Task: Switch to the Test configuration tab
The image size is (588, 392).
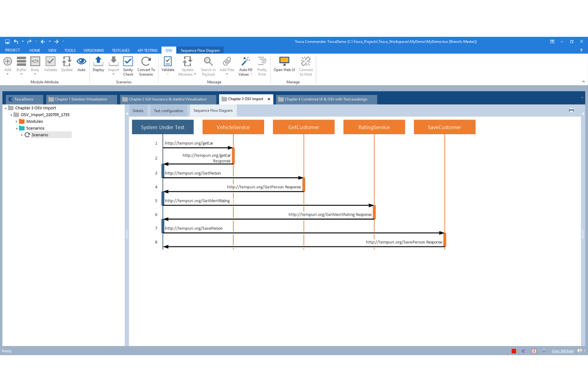Action: coord(168,110)
